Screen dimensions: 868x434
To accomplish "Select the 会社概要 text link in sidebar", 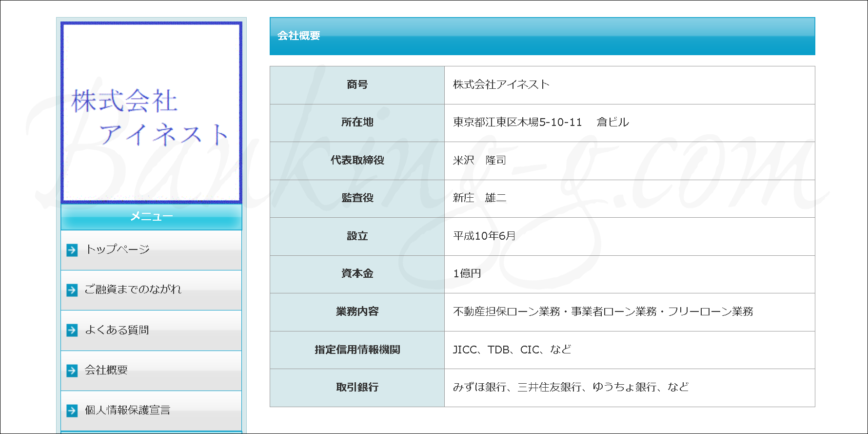I will [x=106, y=370].
